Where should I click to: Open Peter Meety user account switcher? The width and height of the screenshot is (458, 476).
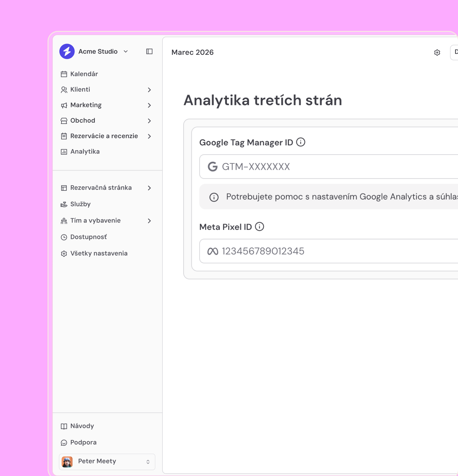coord(148,461)
